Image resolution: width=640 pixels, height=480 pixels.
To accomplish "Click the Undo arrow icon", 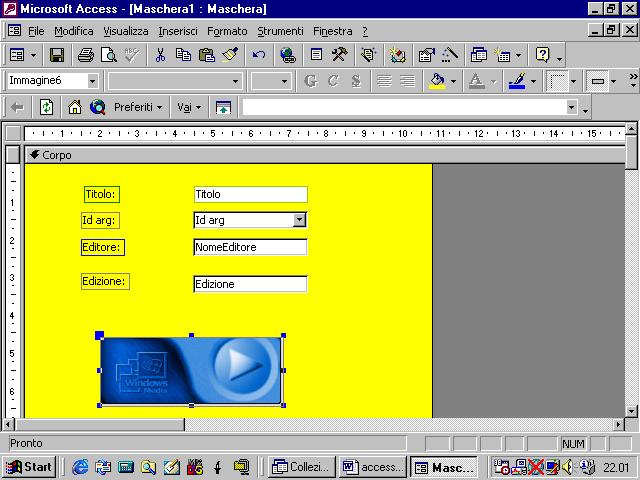I will (259, 55).
